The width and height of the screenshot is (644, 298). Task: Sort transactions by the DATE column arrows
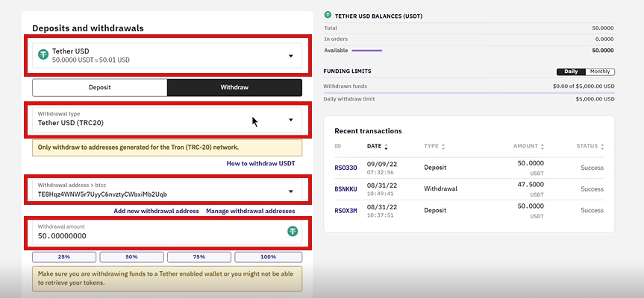tap(386, 146)
